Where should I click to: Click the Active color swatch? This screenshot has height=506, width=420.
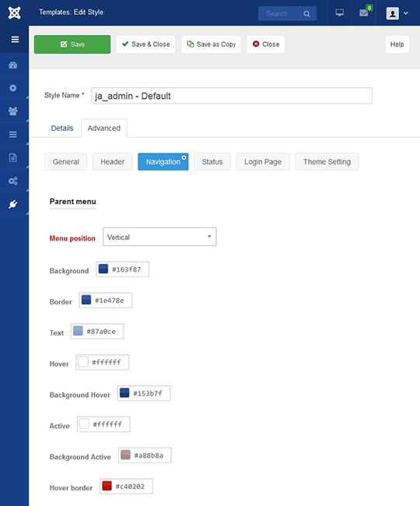(x=84, y=423)
